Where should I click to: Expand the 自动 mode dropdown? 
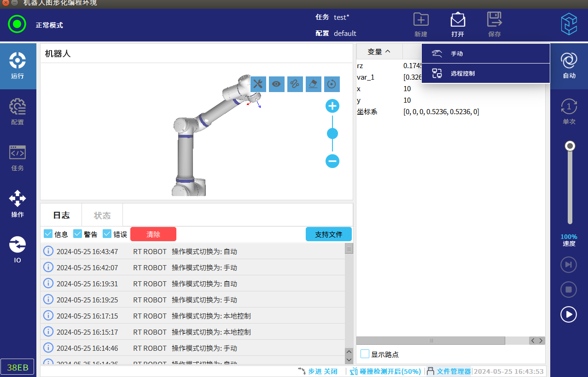[569, 66]
